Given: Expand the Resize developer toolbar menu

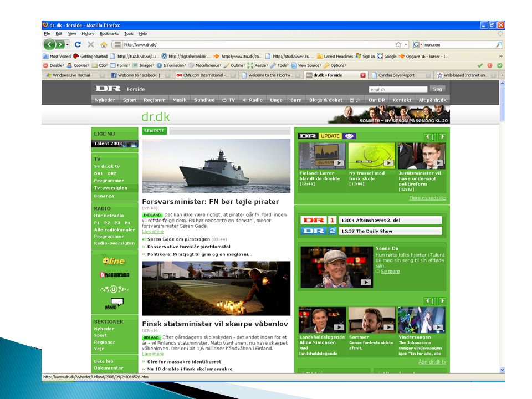Looking at the screenshot, I should point(258,65).
